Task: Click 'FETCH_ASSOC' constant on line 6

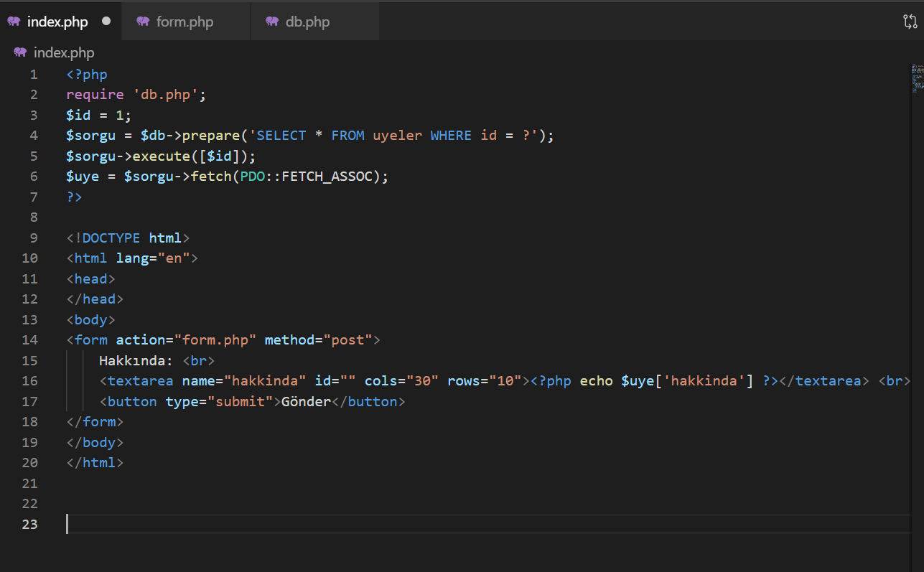Action: (327, 177)
